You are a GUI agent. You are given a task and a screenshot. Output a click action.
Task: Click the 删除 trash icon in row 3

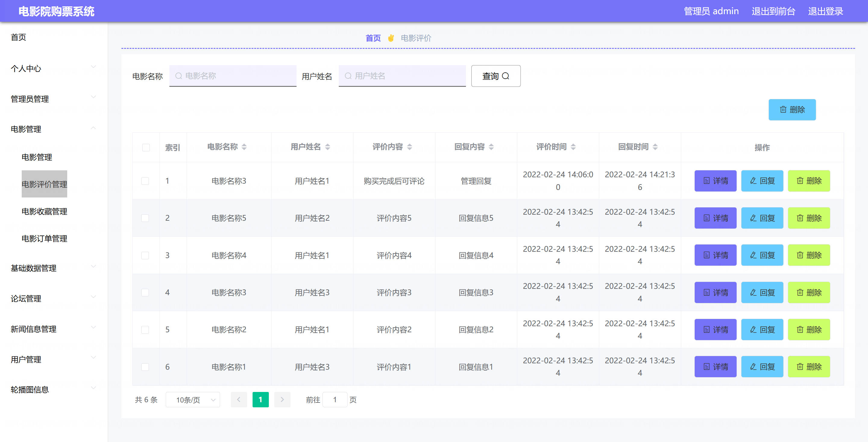click(800, 255)
